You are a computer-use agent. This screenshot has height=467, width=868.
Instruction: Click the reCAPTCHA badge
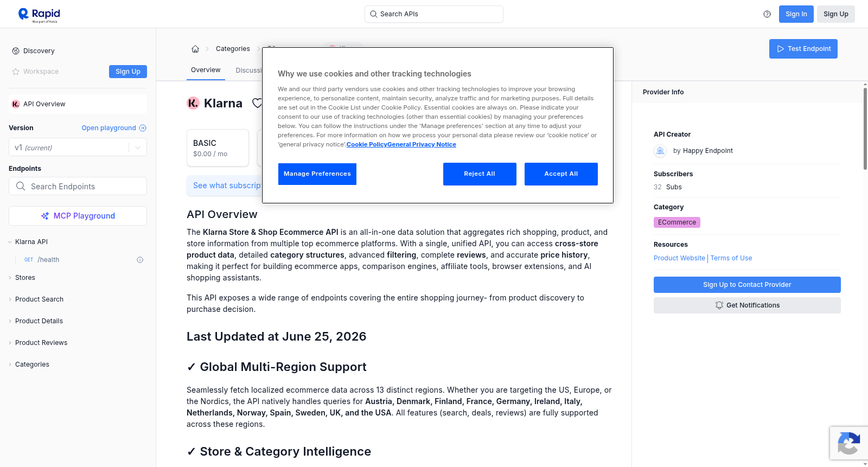point(848,443)
